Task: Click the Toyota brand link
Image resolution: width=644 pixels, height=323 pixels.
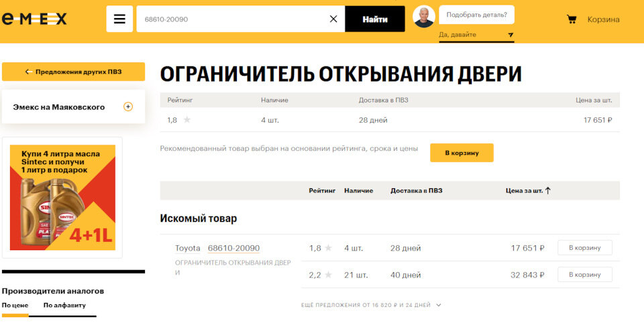Action: 188,249
